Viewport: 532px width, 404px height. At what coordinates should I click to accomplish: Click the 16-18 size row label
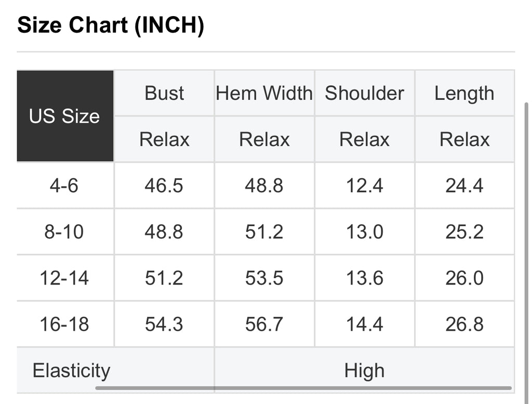[64, 324]
